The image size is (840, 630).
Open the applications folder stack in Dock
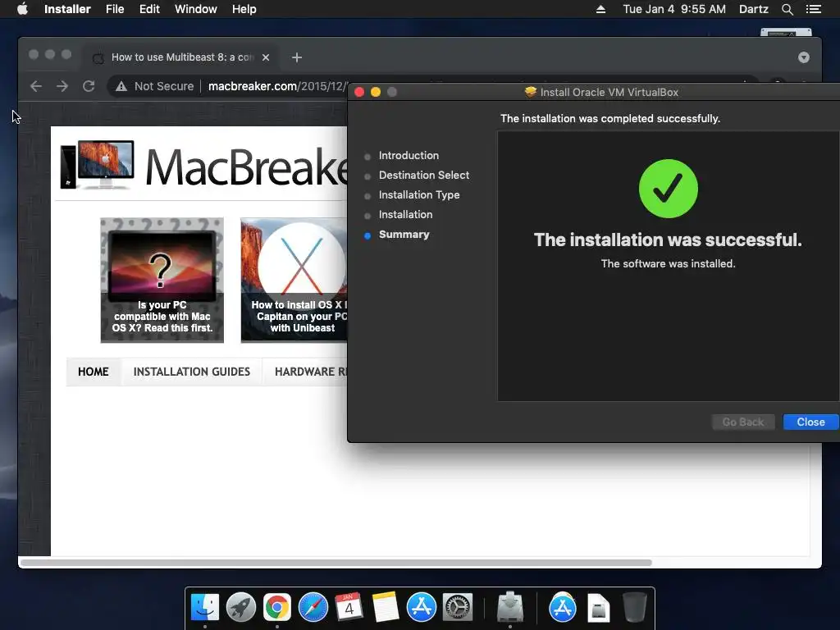[x=563, y=608]
